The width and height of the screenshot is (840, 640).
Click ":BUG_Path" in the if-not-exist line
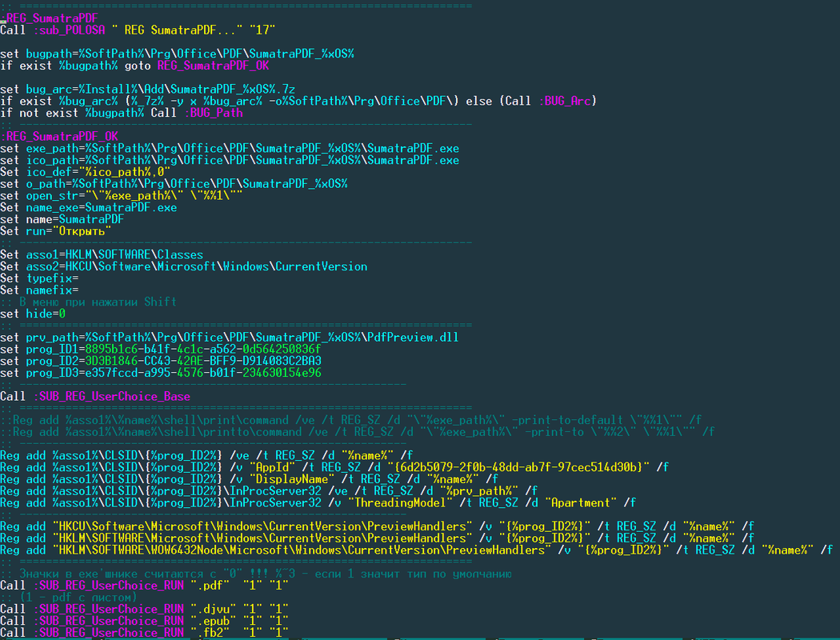[x=214, y=113]
